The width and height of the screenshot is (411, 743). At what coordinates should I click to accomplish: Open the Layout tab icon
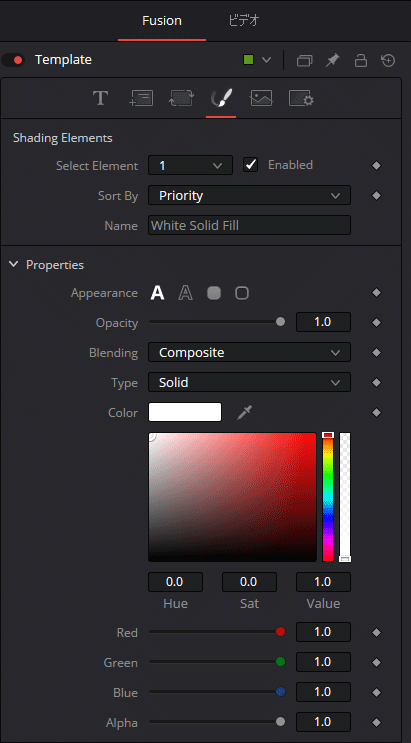[x=141, y=99]
